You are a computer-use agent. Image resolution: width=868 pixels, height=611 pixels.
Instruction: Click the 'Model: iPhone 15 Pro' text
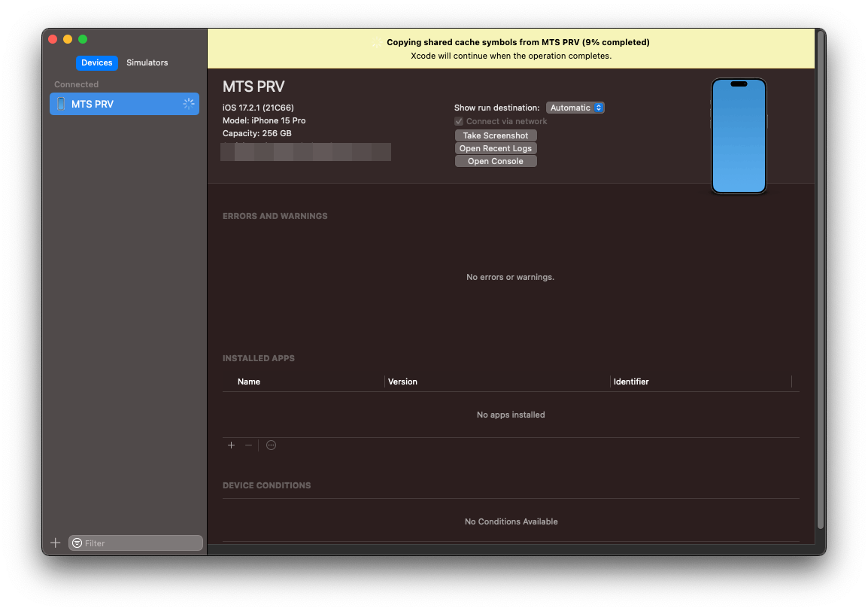click(264, 120)
